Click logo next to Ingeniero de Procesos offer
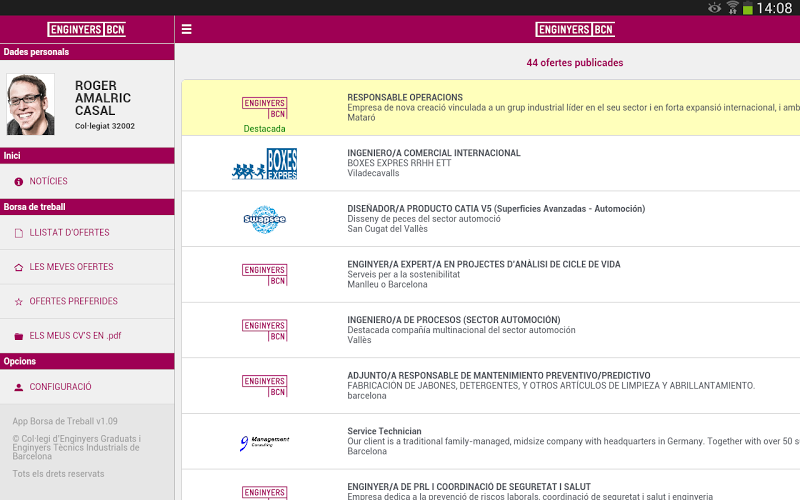Viewport: 800px width, 500px height. coord(264,331)
